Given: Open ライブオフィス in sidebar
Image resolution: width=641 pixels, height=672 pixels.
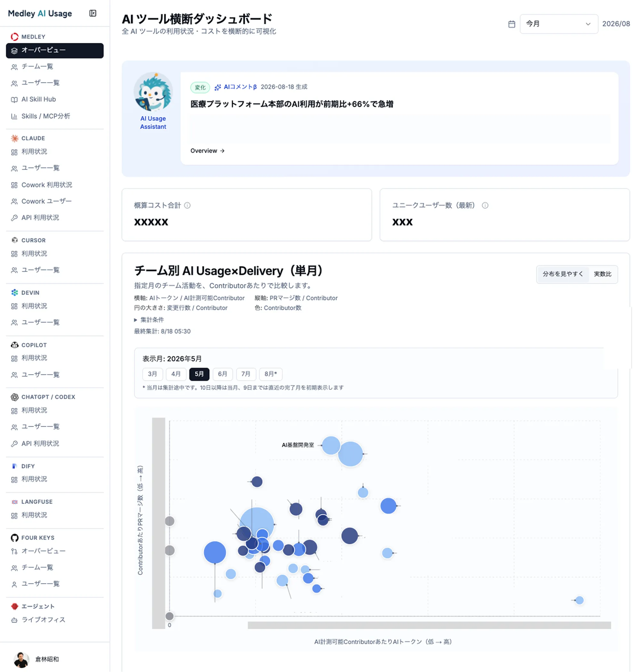Looking at the screenshot, I should 55,619.
